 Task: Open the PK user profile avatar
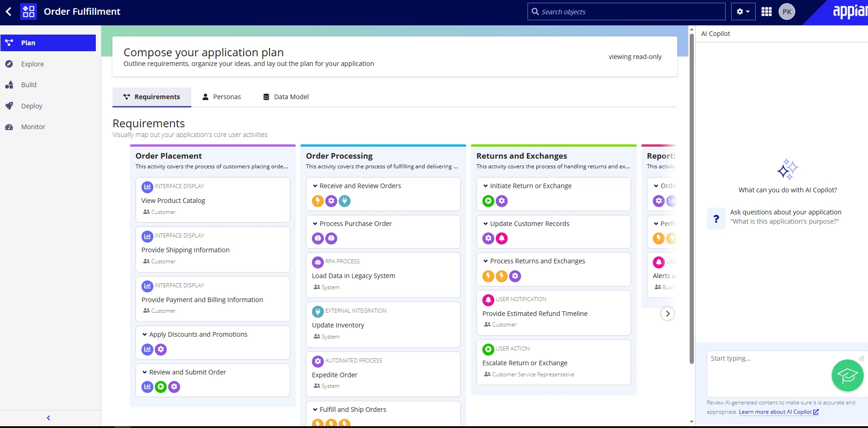787,12
